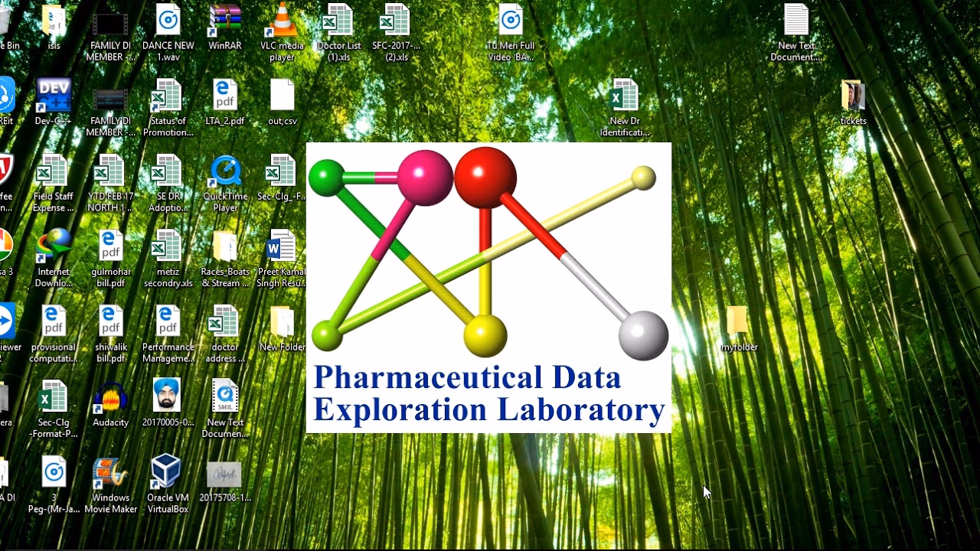This screenshot has height=551, width=980.
Task: Select the LTA_2.pdf file
Action: 225,97
